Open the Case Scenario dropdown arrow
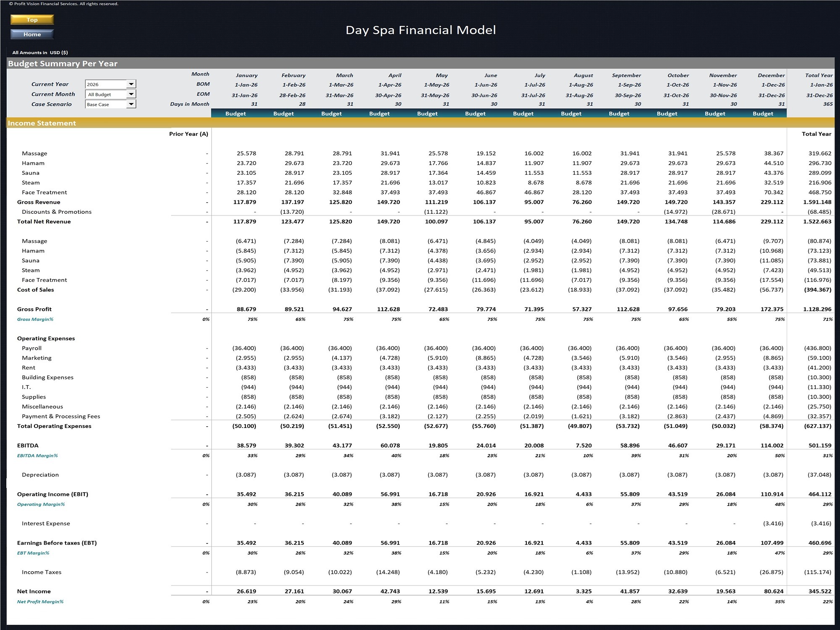840x630 pixels. 131,104
